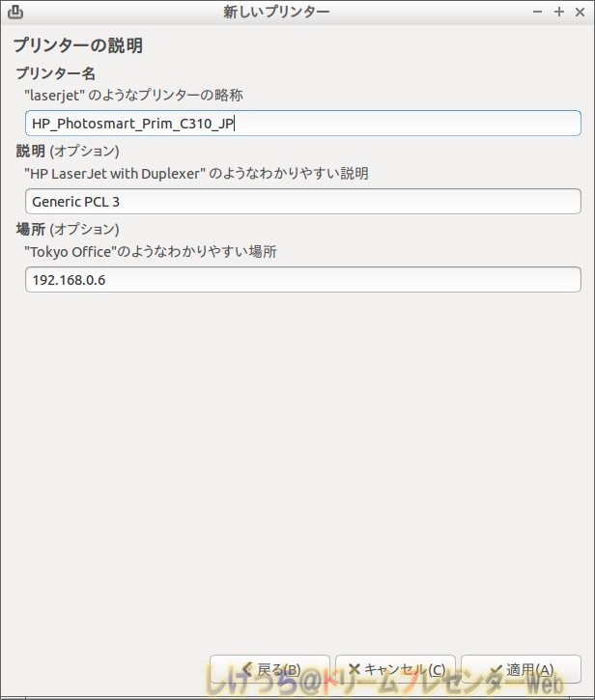Apply printer settings with 適用(A)
Image resolution: width=595 pixels, height=700 pixels.
(521, 669)
